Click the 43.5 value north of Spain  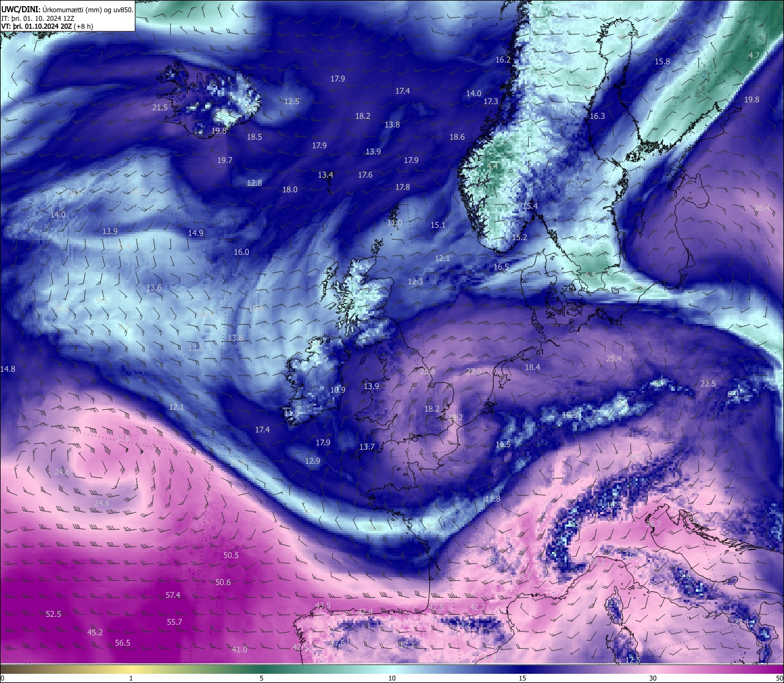323,606
